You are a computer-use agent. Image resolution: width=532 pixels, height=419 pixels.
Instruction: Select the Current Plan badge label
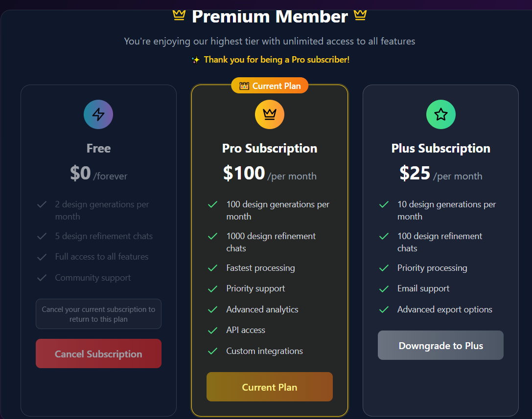point(277,86)
